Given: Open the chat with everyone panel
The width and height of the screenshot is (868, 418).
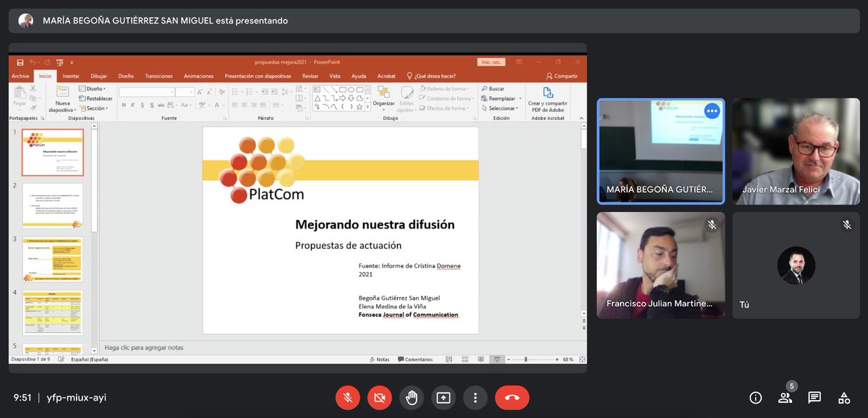Looking at the screenshot, I should point(814,397).
